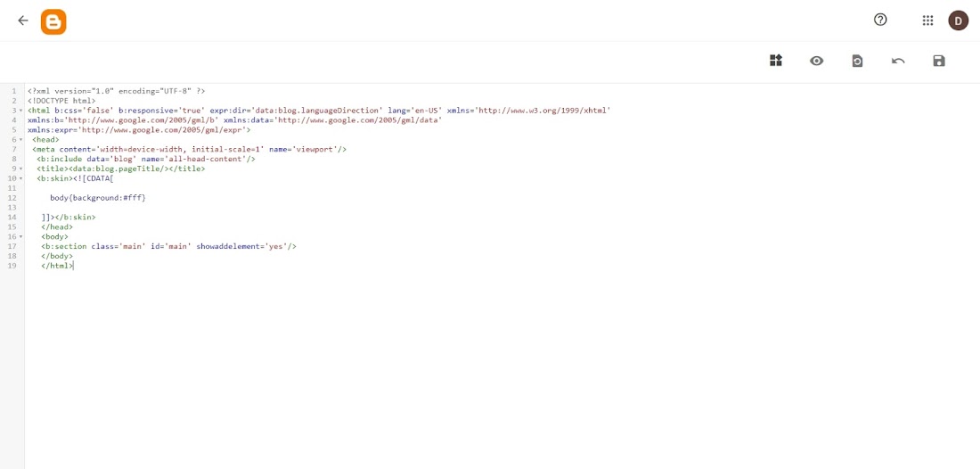Click the 'data:blog.pageTitle' title line

[x=120, y=169]
